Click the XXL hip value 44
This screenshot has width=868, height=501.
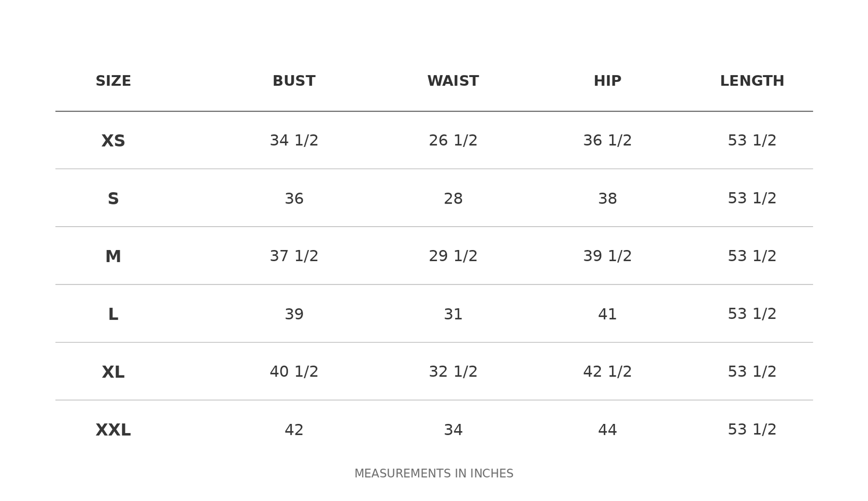tap(607, 430)
